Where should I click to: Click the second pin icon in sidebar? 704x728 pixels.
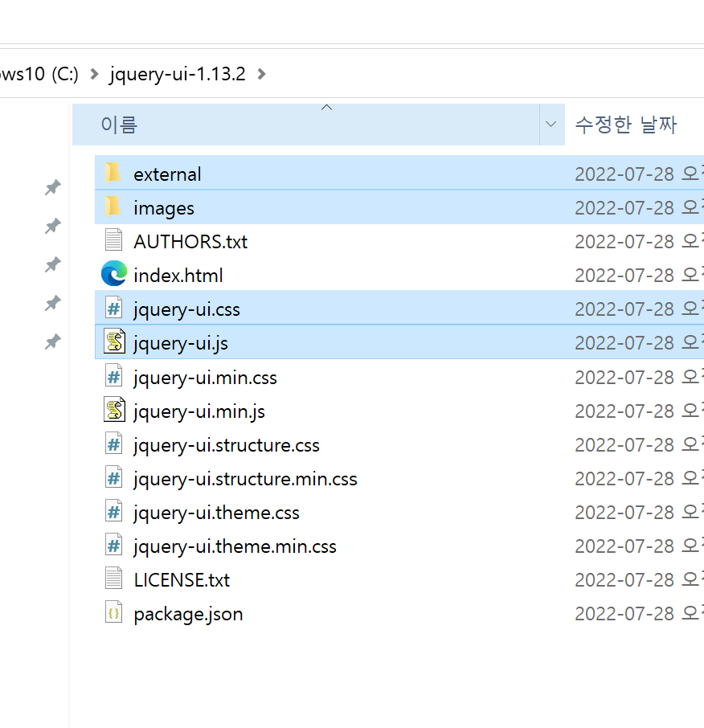[x=53, y=226]
